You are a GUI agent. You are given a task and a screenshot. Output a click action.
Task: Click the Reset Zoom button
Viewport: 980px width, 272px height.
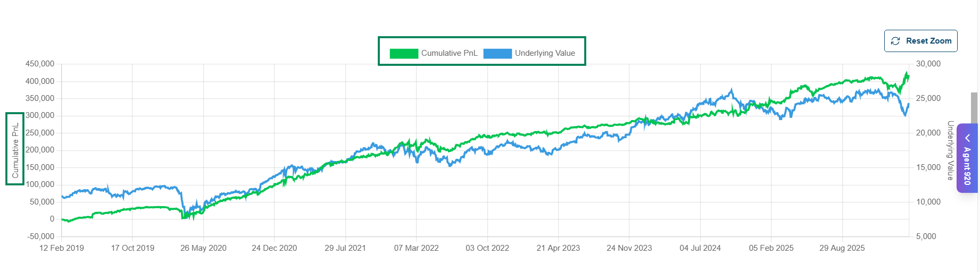pos(920,41)
